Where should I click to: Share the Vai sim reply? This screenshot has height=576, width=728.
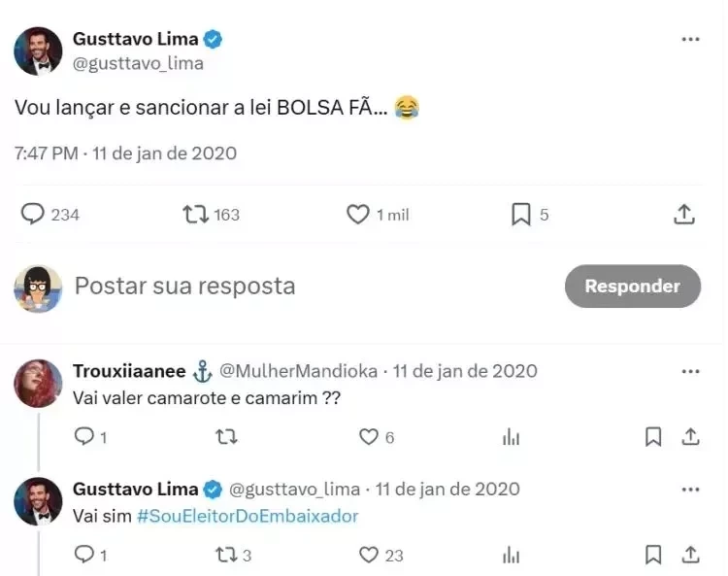click(x=690, y=555)
